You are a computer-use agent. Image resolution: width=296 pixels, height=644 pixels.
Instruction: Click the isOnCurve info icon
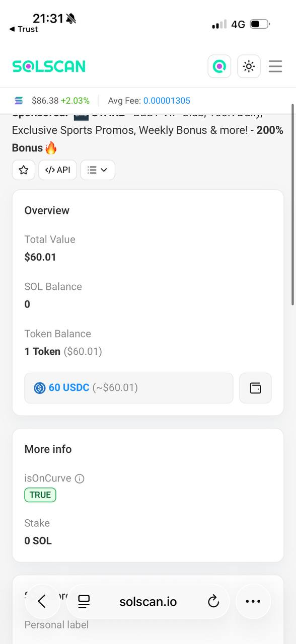[80, 478]
